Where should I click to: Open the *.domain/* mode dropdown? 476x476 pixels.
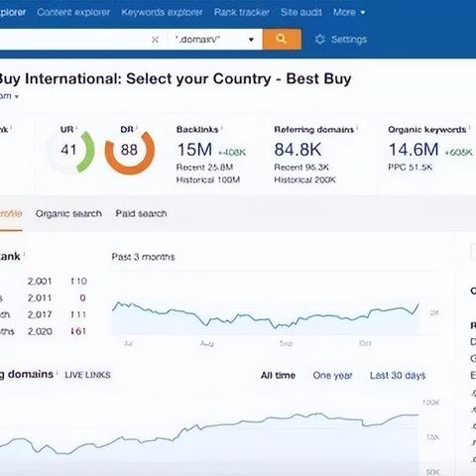(x=215, y=40)
